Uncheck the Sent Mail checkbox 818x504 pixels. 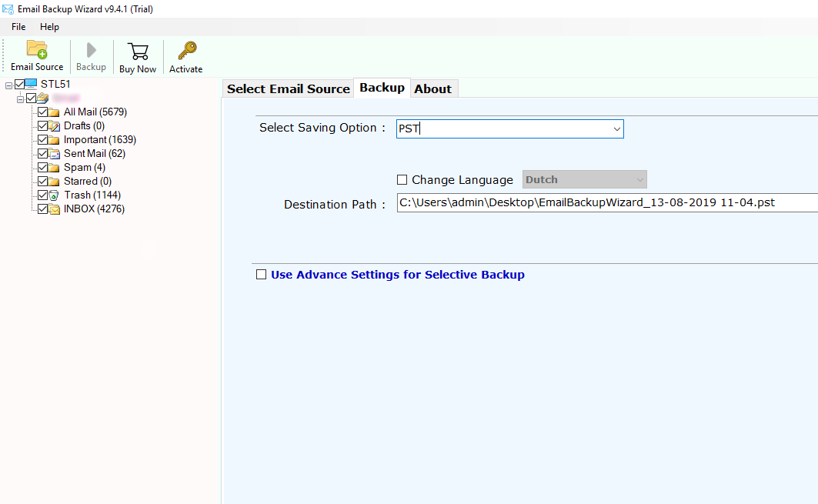point(43,153)
